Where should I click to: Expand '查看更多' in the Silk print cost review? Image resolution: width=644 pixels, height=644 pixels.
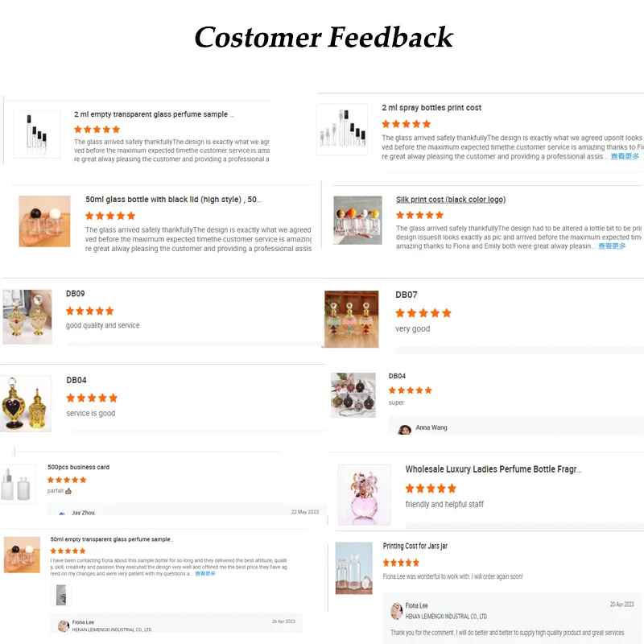(612, 246)
